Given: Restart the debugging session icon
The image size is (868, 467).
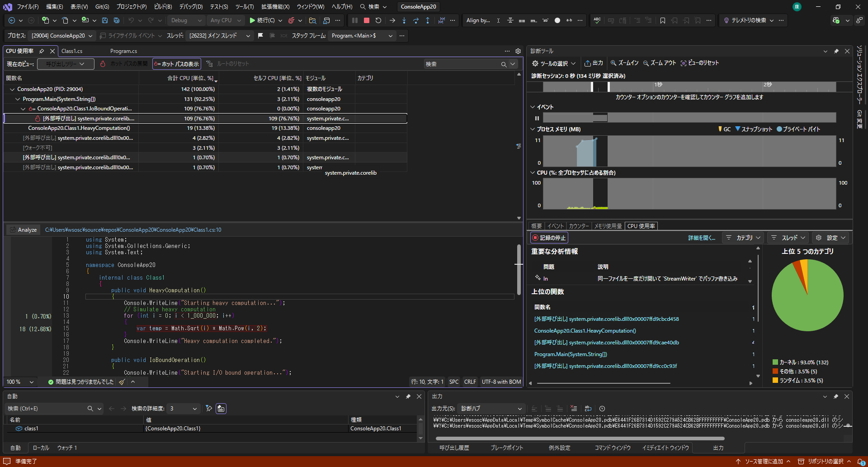Looking at the screenshot, I should coord(378,20).
